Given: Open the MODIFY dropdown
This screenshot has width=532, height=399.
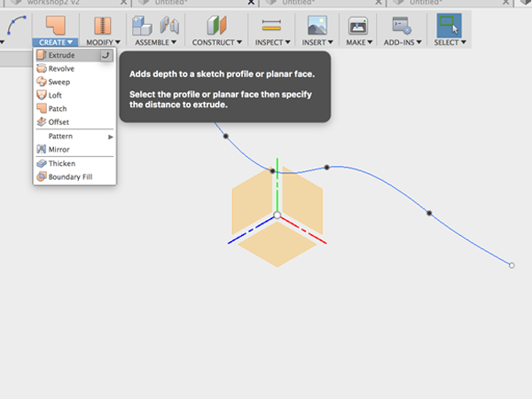Looking at the screenshot, I should (x=103, y=43).
